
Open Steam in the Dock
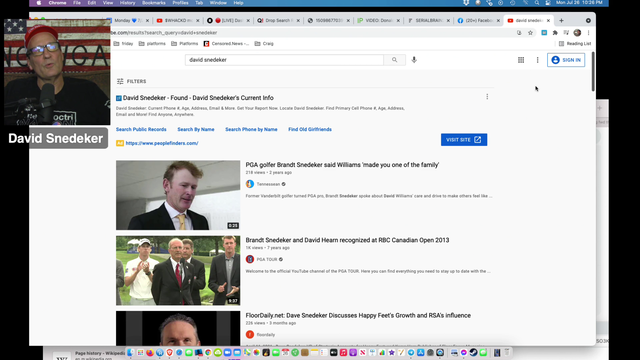[473, 353]
